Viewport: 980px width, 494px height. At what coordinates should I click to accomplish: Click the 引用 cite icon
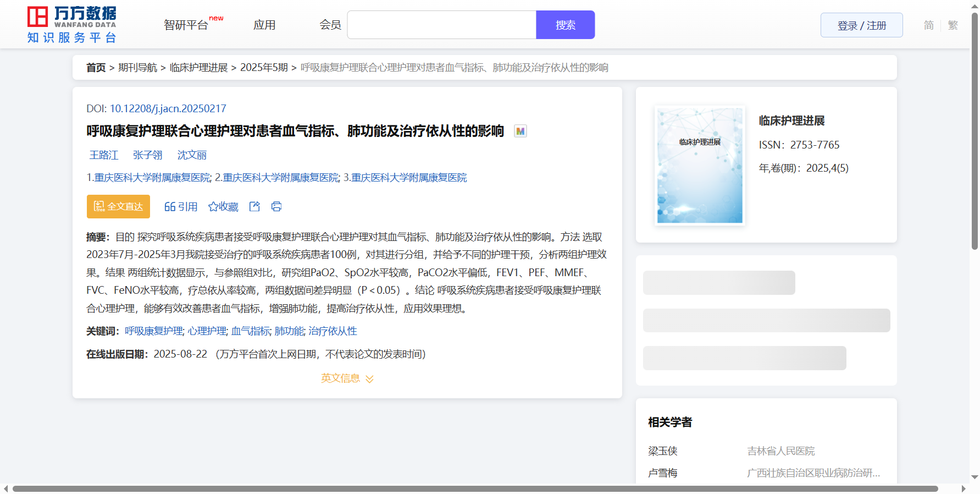pos(181,207)
